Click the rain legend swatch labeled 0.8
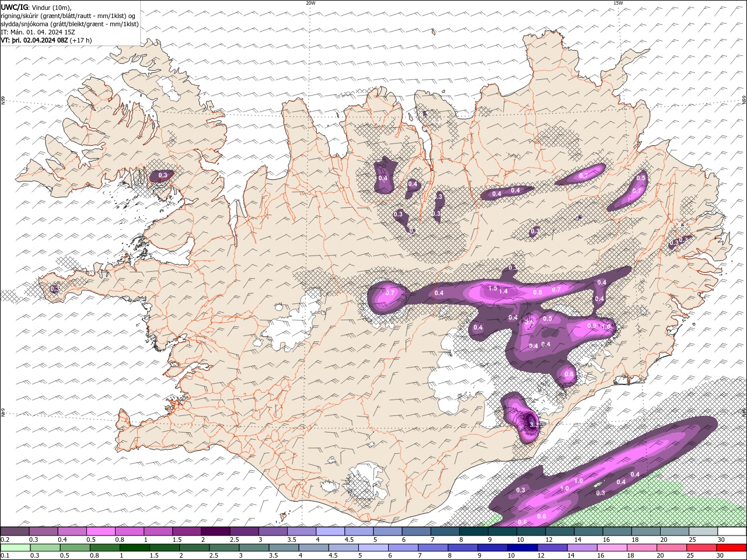Viewport: 747px width, 560px height. [104, 548]
